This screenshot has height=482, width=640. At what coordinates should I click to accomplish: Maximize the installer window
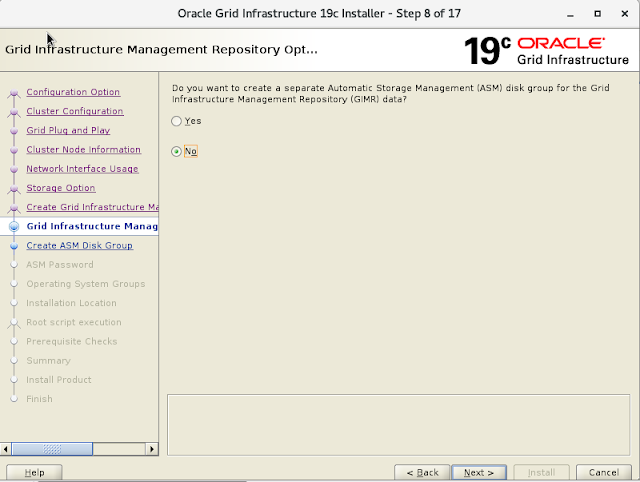pyautogui.click(x=597, y=14)
